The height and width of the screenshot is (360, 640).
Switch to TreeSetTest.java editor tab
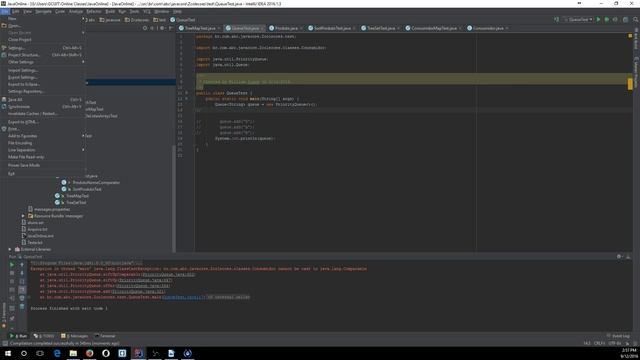tap(380, 28)
